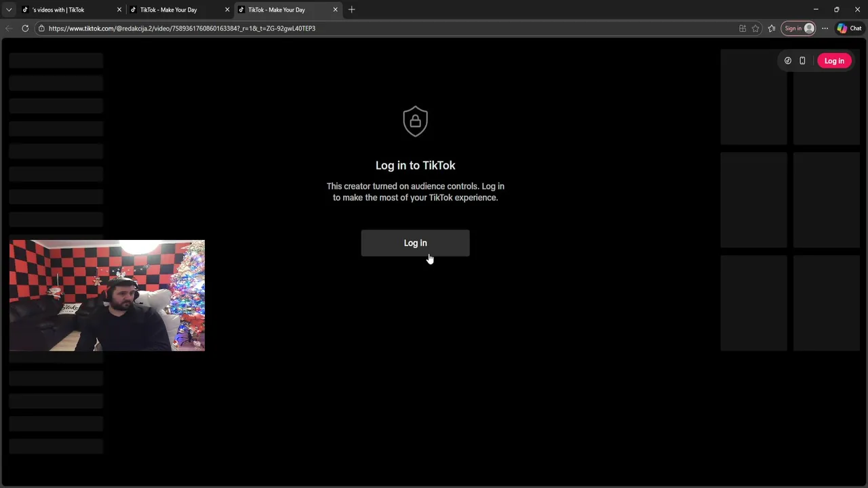Close the middle TikTok - Make Your Day tab
Image resolution: width=868 pixels, height=488 pixels.
click(227, 9)
